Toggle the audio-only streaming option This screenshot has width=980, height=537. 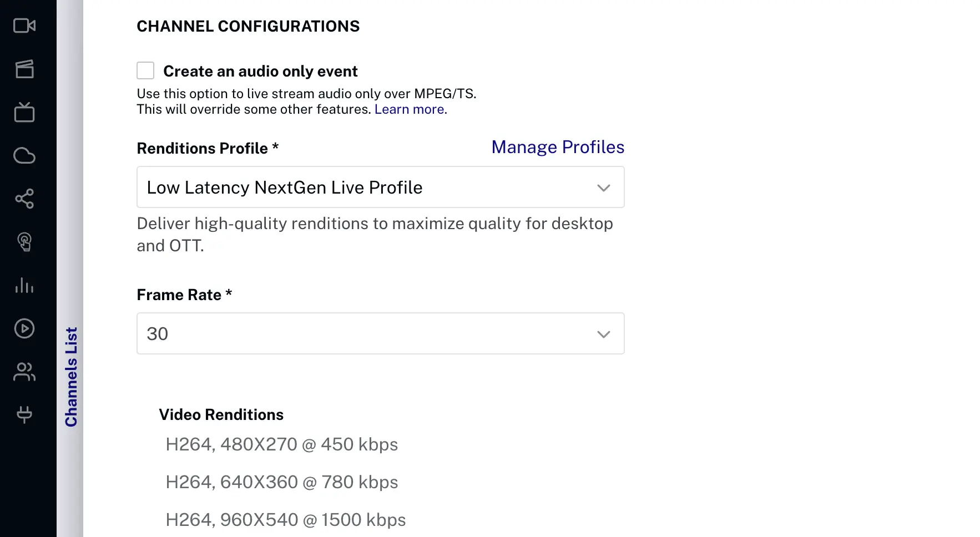[x=145, y=70]
